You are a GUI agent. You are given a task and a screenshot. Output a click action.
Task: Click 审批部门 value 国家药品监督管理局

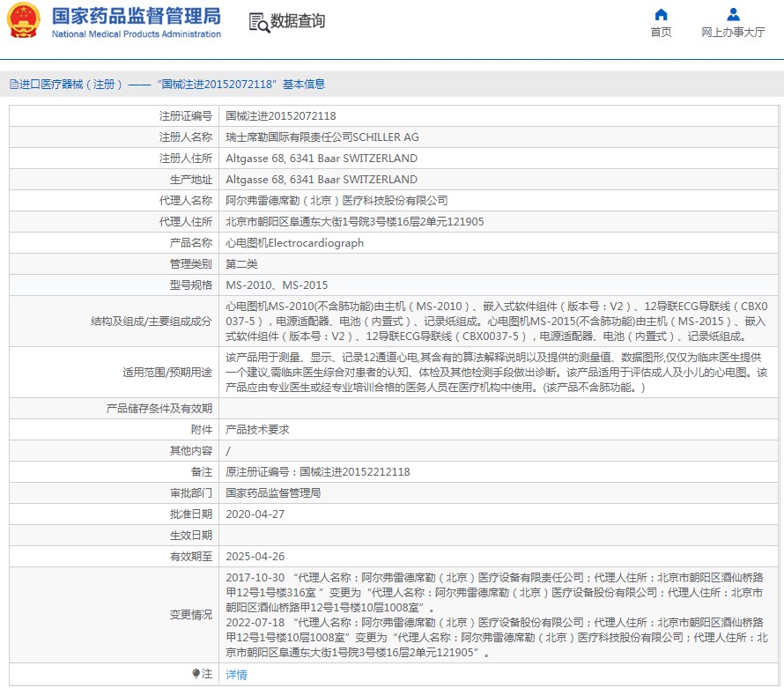pos(273,493)
